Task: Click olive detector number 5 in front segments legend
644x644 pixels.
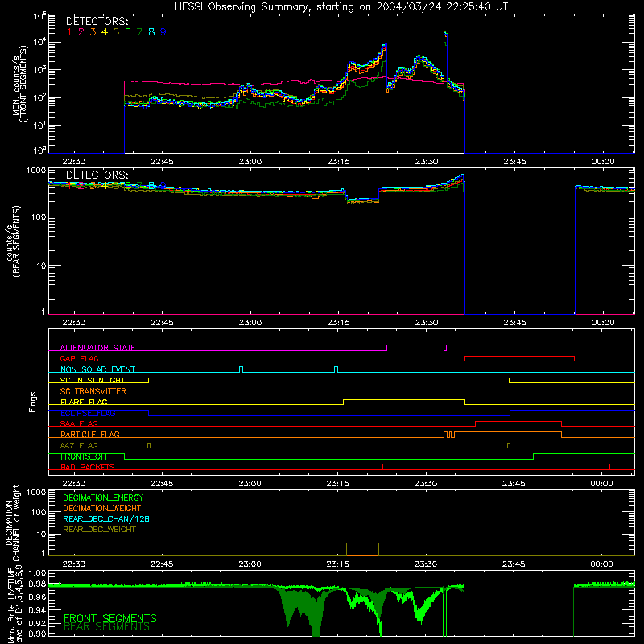Action: pyautogui.click(x=116, y=32)
